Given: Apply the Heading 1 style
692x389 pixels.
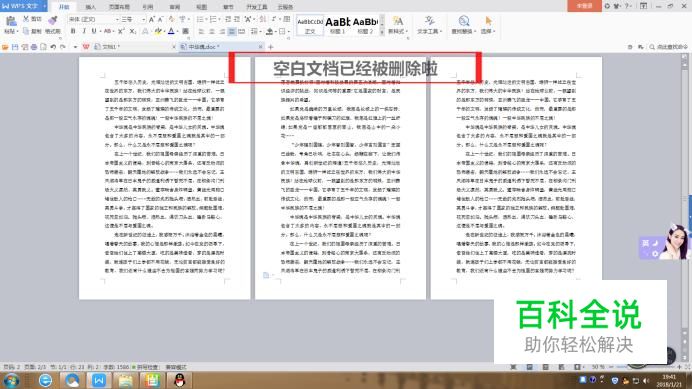Looking at the screenshot, I should [338, 26].
